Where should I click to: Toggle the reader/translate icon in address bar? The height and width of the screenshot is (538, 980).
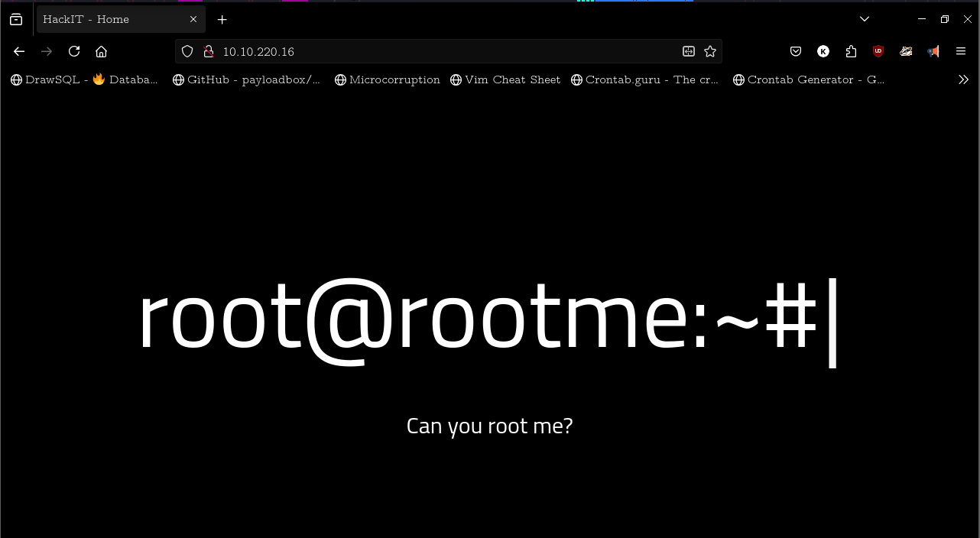689,51
